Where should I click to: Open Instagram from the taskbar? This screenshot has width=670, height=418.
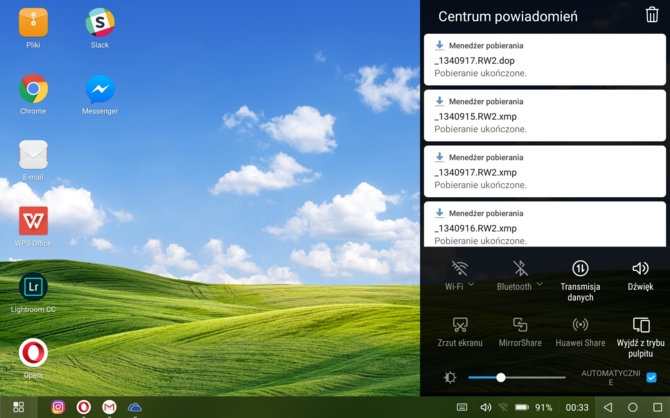[x=58, y=407]
